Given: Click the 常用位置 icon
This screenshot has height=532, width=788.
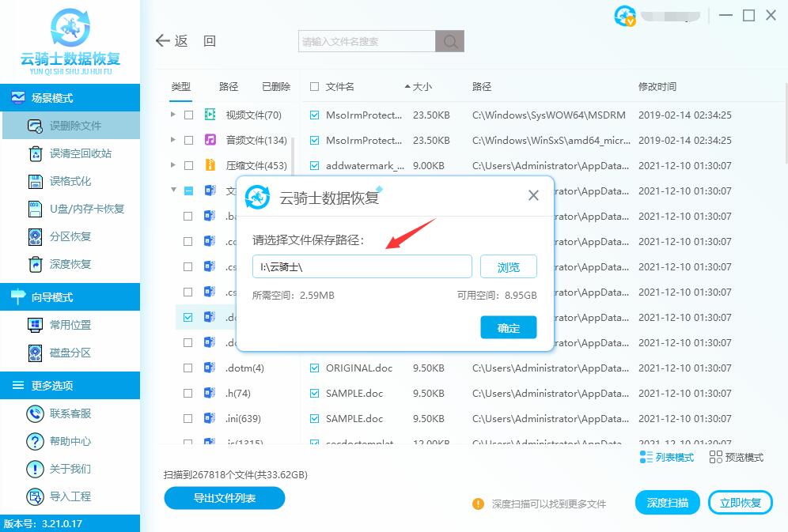Looking at the screenshot, I should 35,325.
